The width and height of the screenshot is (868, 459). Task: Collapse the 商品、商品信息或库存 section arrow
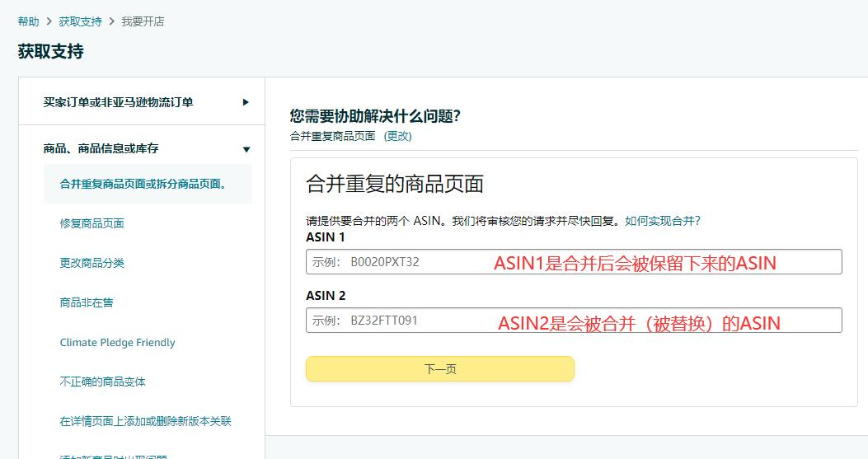(x=246, y=149)
